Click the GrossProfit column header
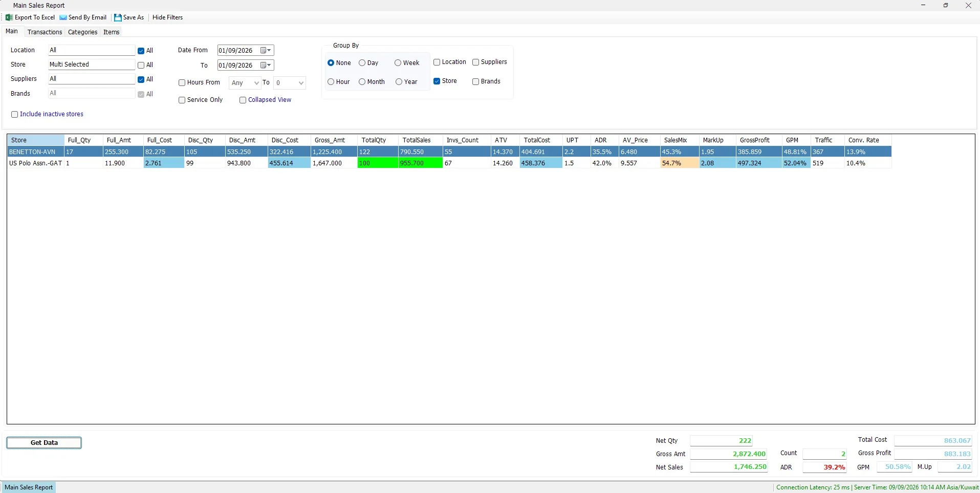The image size is (980, 493). tap(759, 140)
